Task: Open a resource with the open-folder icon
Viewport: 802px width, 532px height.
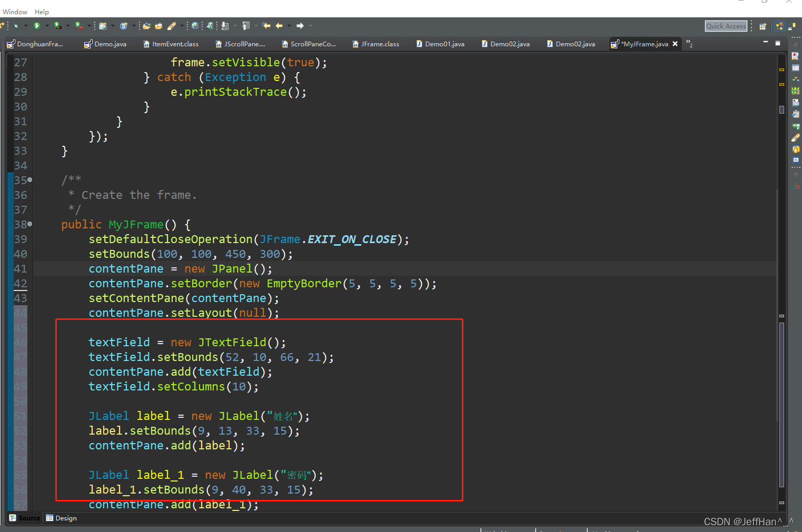Action: 157,25
